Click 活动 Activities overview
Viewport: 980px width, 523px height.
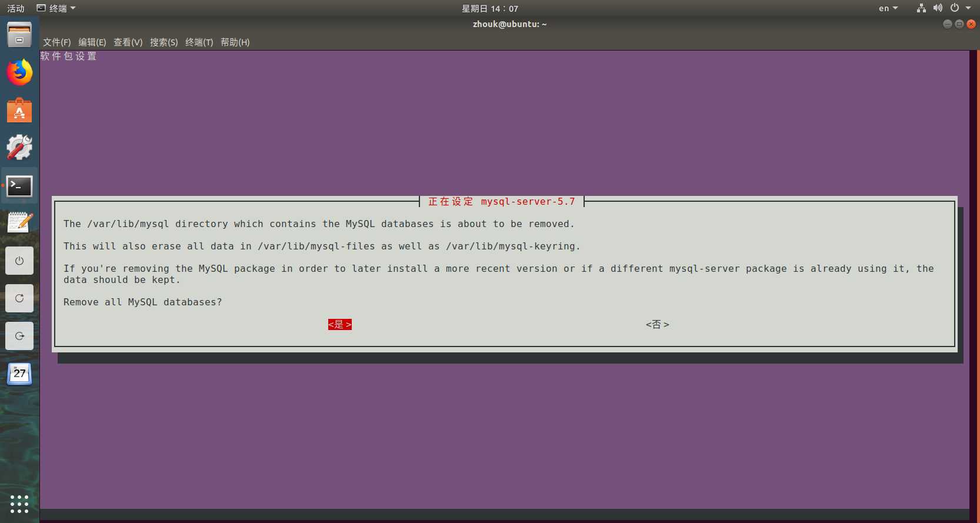(x=16, y=8)
